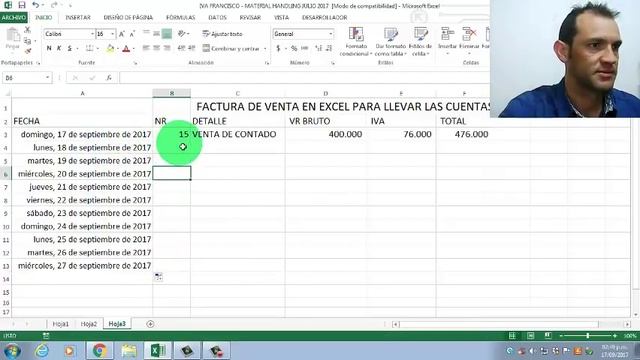
Task: Open the Alineación dialog launcher
Action: (267, 63)
